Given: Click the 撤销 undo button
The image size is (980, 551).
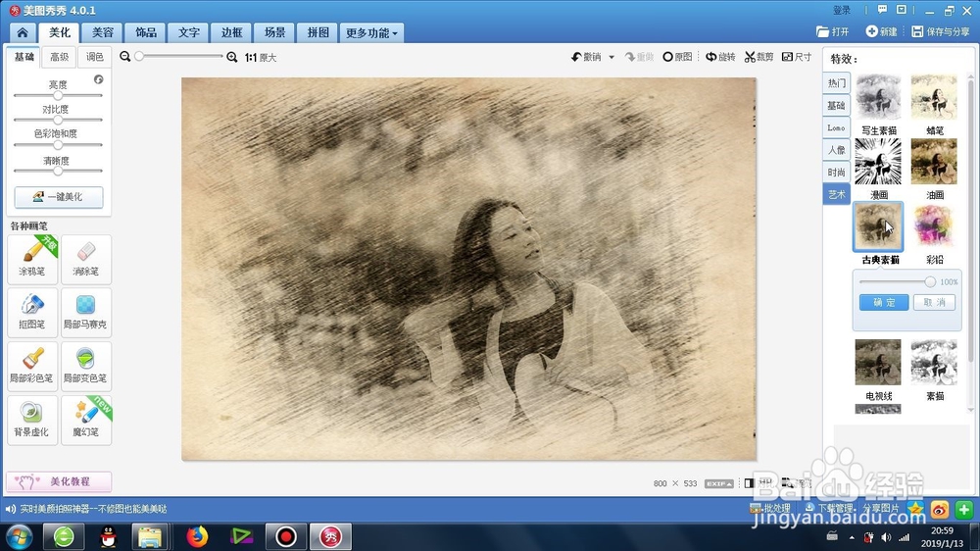Looking at the screenshot, I should (x=586, y=57).
